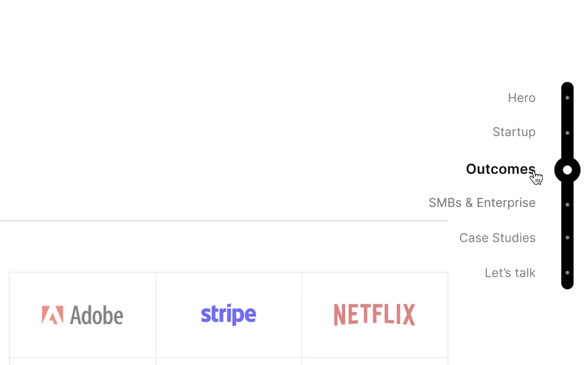Select the SMBs & Enterprise navigation dot

[567, 204]
